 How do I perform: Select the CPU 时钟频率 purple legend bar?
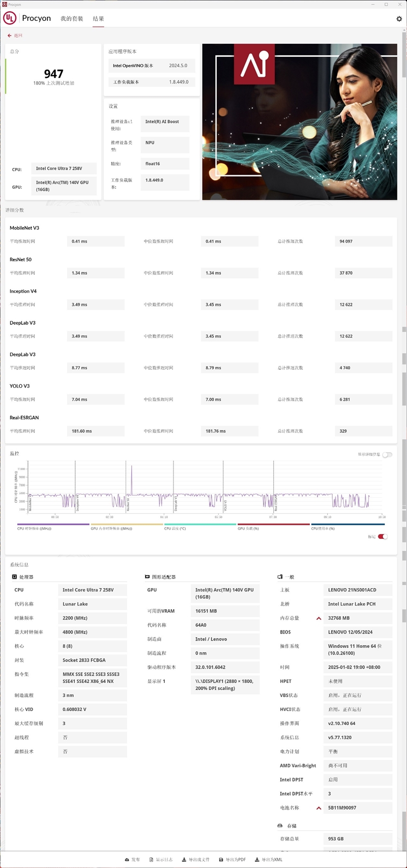pyautogui.click(x=53, y=524)
